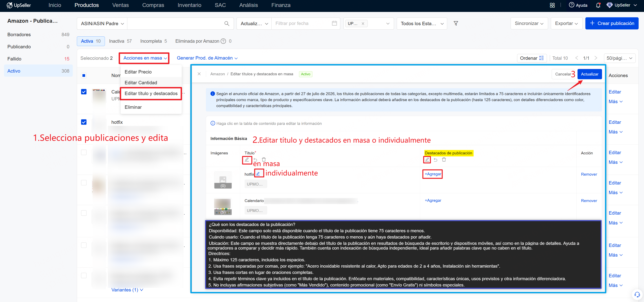Click the search magnifier icon
The width and height of the screenshot is (644, 302).
point(226,24)
